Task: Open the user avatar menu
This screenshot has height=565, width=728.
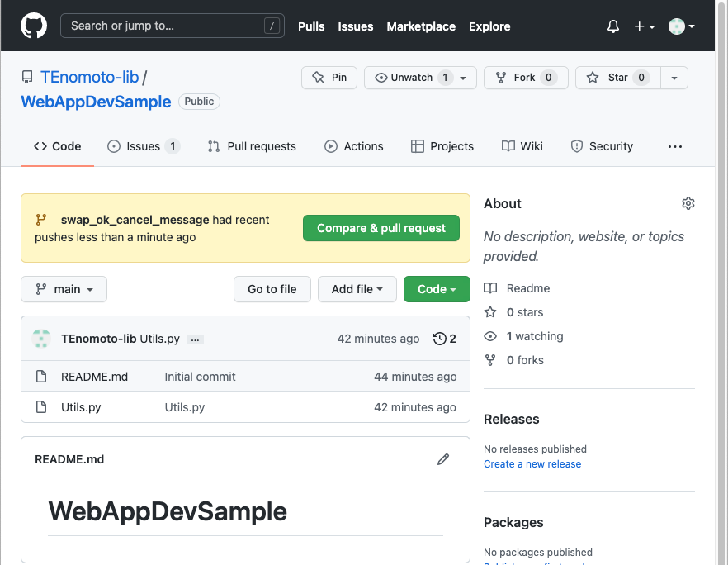Action: pos(681,26)
